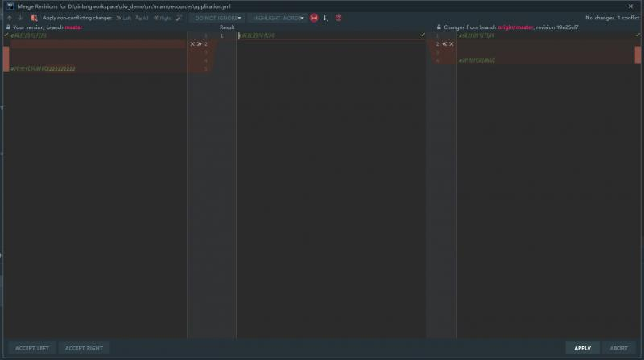The width and height of the screenshot is (644, 360).
Task: Click the Result label above the center pane
Action: (x=227, y=27)
